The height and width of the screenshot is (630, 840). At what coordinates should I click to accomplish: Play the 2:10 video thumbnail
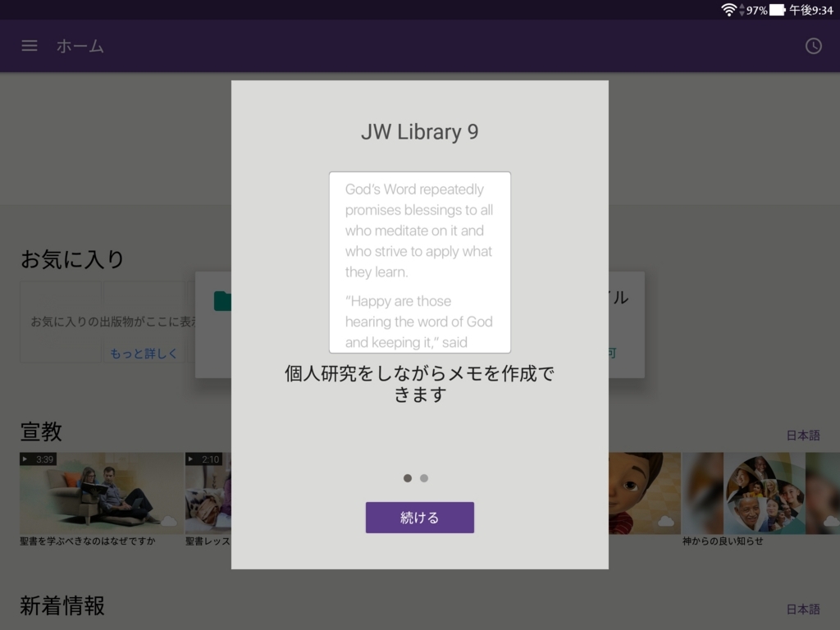tap(208, 493)
